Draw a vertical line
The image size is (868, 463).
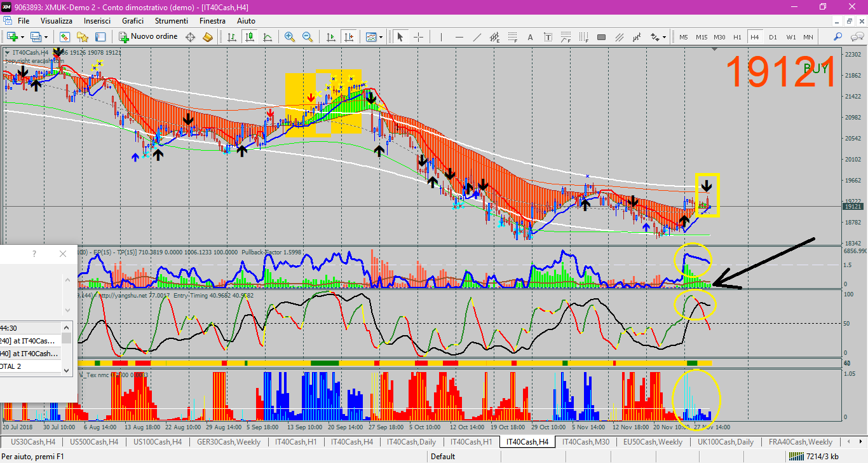[x=441, y=37]
